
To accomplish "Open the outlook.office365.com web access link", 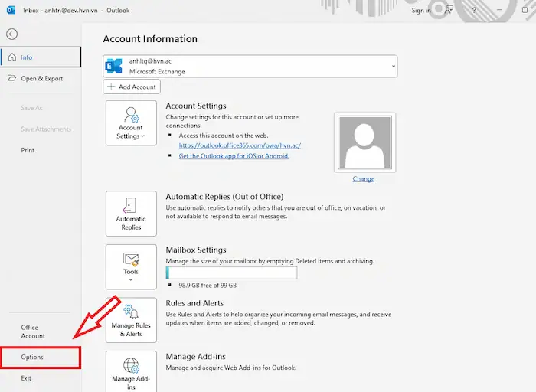I will (240, 145).
